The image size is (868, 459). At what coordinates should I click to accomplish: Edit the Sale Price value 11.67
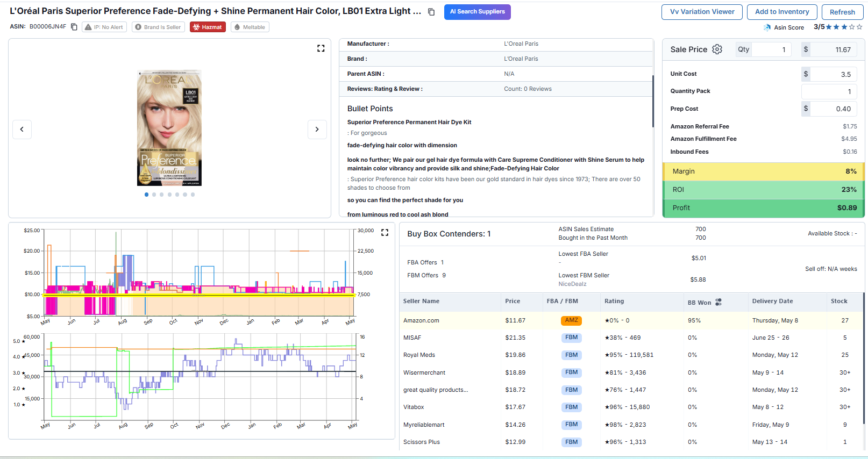point(834,49)
